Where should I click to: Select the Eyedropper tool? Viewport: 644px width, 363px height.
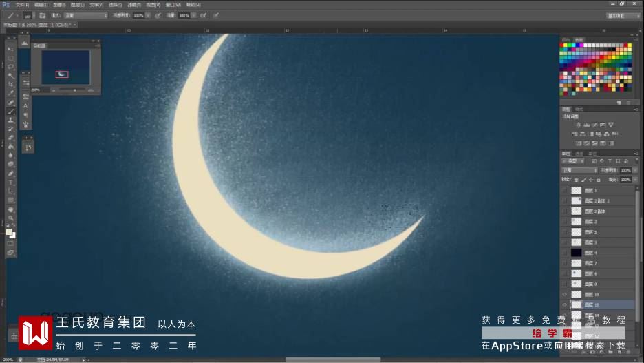click(11, 93)
